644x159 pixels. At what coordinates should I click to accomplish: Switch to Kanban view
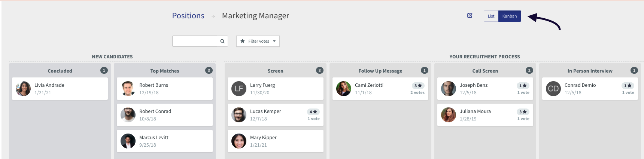click(510, 16)
